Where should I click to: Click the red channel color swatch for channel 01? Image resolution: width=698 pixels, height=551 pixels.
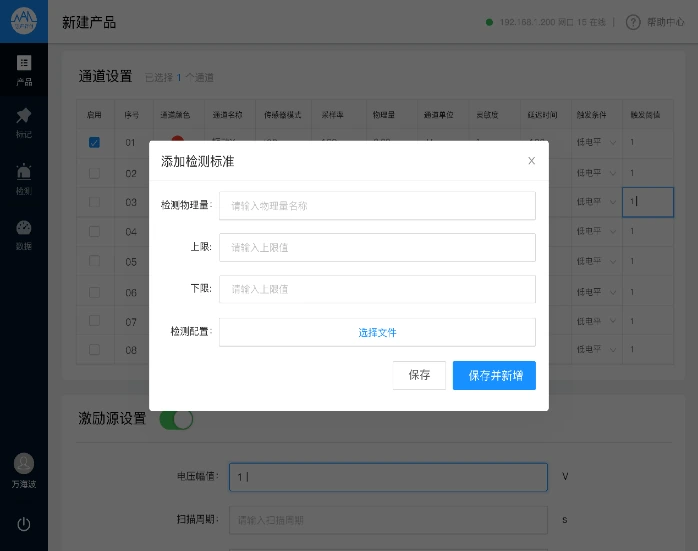178,138
